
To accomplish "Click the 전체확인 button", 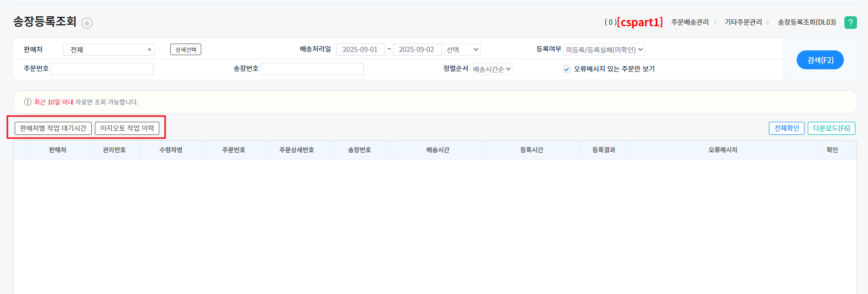I will (786, 128).
